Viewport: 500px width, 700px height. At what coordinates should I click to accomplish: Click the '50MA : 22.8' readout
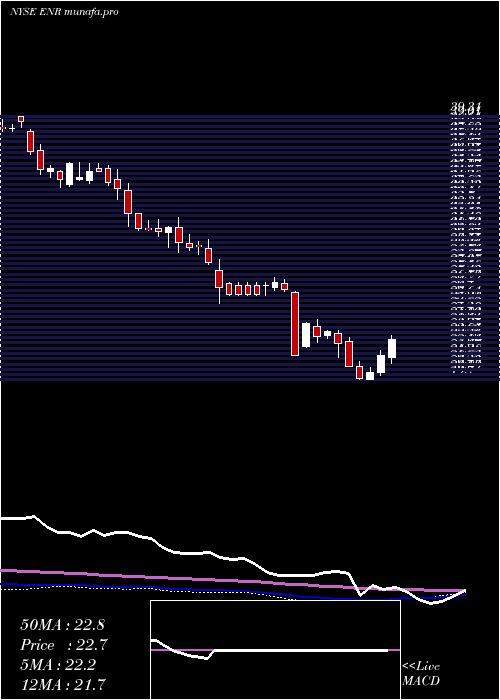click(x=62, y=625)
